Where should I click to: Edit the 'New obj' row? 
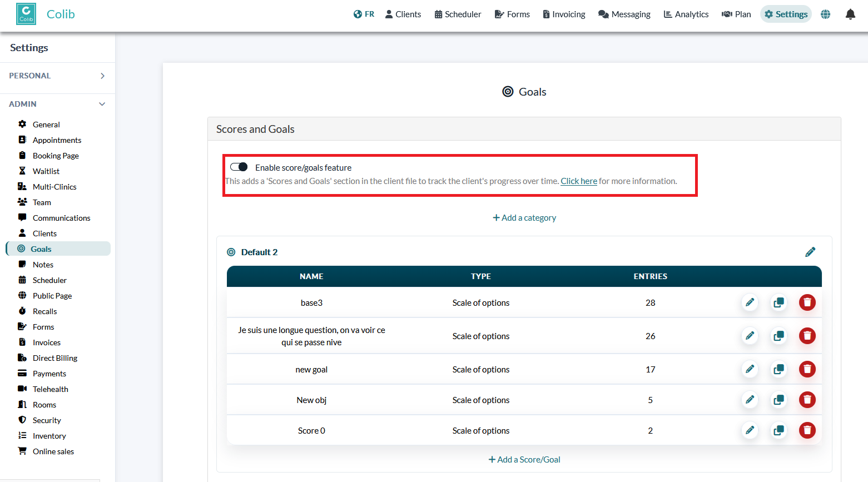(750, 400)
